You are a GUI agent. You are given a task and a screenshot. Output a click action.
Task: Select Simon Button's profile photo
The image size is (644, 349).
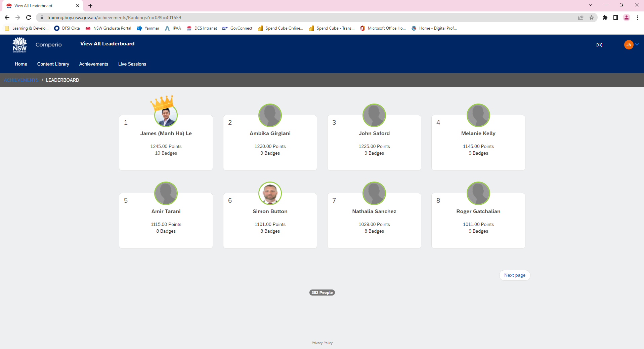(x=270, y=193)
